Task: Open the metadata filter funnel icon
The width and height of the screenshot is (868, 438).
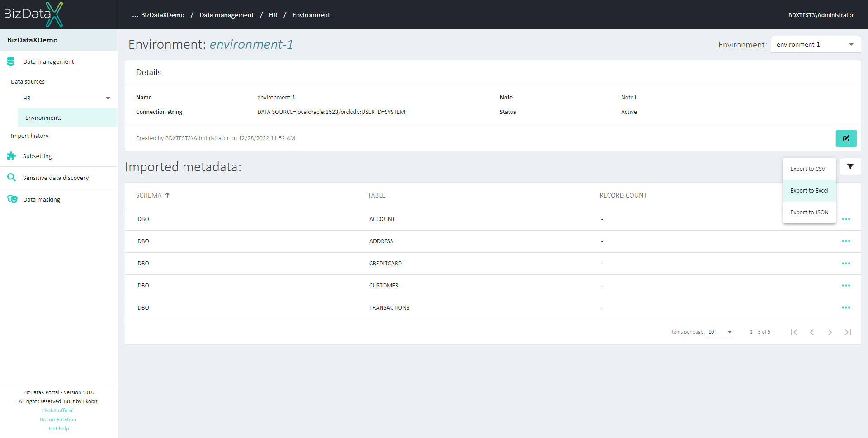Action: (x=850, y=166)
